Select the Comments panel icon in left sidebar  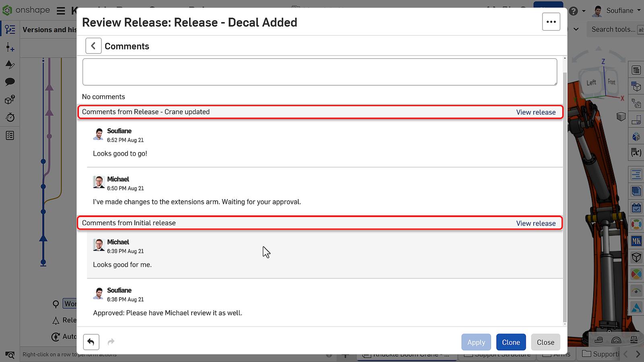(10, 82)
